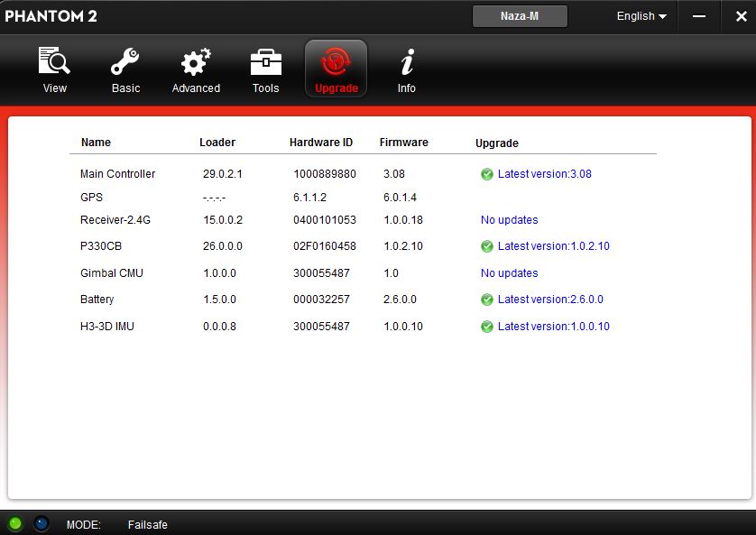This screenshot has height=535, width=756.
Task: Click the Naza-M button
Action: [x=520, y=16]
